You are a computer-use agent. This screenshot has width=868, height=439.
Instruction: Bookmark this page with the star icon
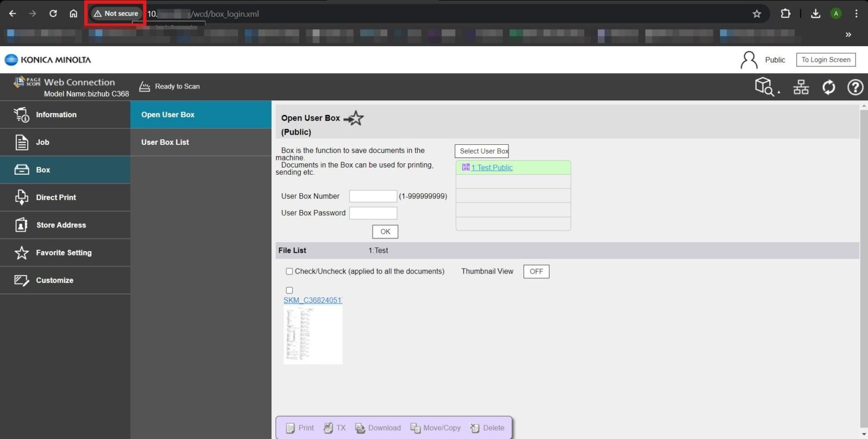point(757,14)
